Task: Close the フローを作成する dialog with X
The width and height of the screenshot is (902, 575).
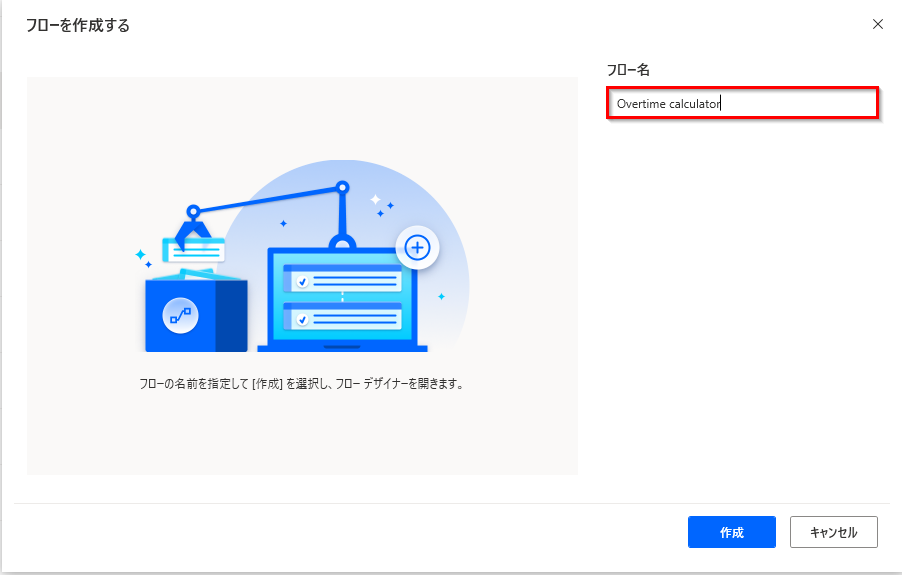Action: [877, 24]
